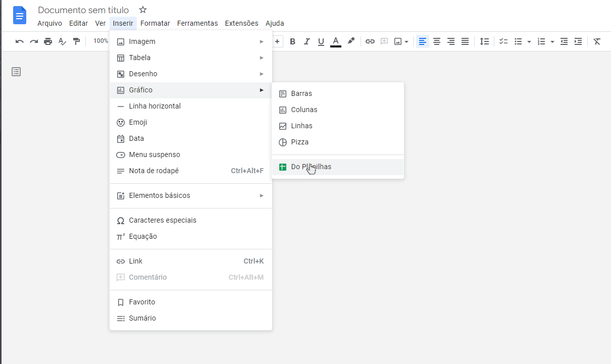
Task: Click the Clear formatting icon
Action: [597, 41]
